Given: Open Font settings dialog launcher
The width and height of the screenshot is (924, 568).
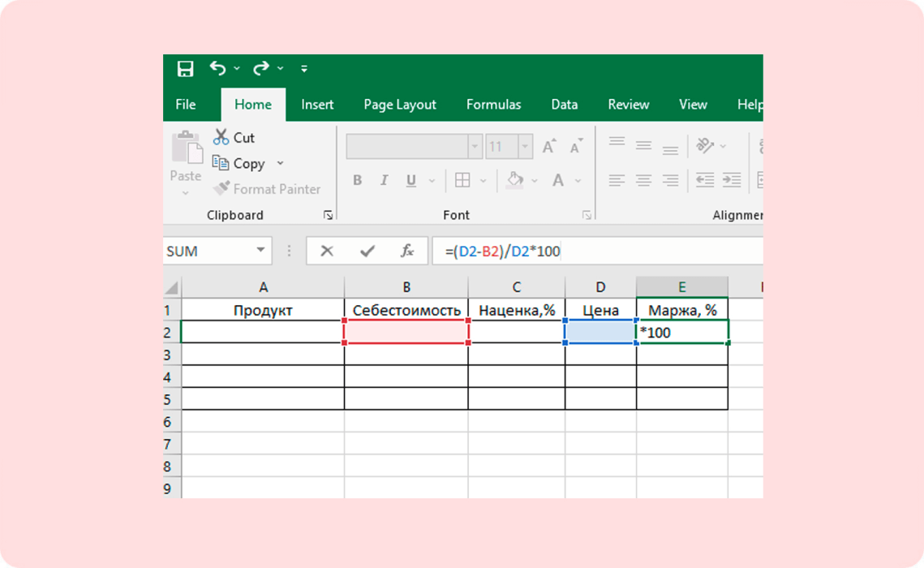Looking at the screenshot, I should pos(587,215).
